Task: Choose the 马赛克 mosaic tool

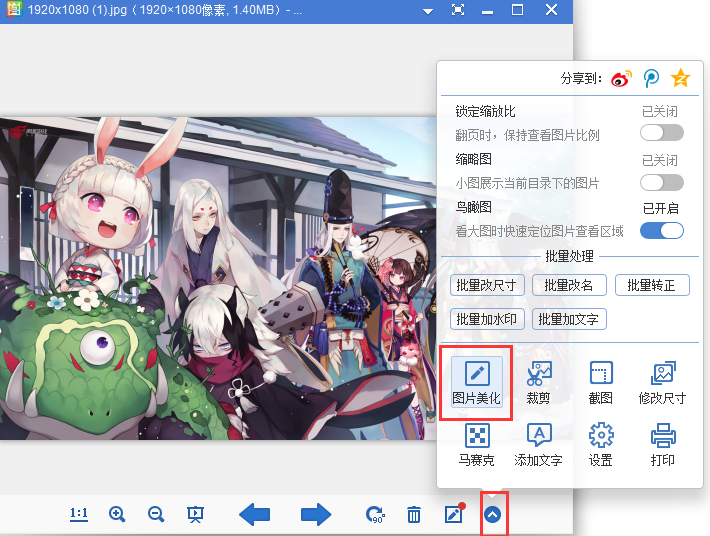Action: 476,445
